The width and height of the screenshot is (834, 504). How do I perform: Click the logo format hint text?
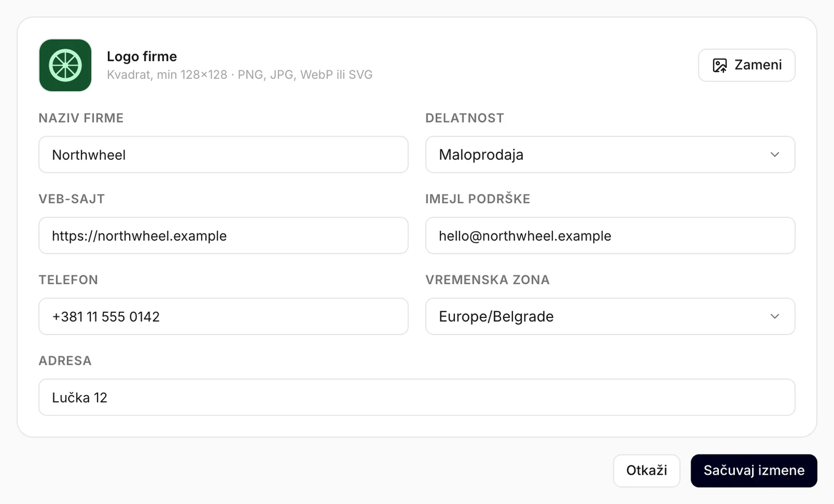point(240,75)
